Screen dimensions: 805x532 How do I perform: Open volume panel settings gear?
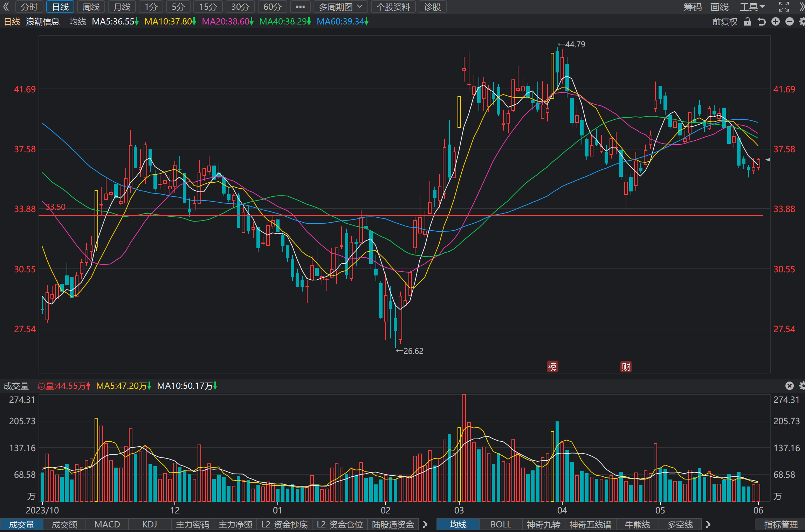pos(802,386)
